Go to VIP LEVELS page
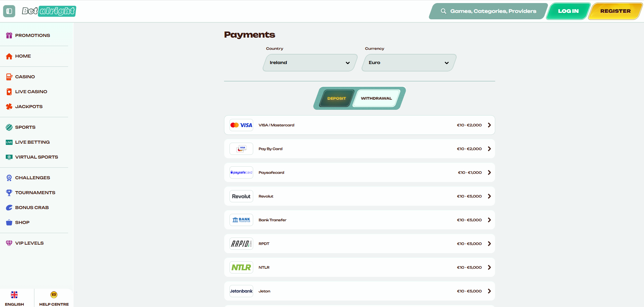644x307 pixels. pos(29,243)
